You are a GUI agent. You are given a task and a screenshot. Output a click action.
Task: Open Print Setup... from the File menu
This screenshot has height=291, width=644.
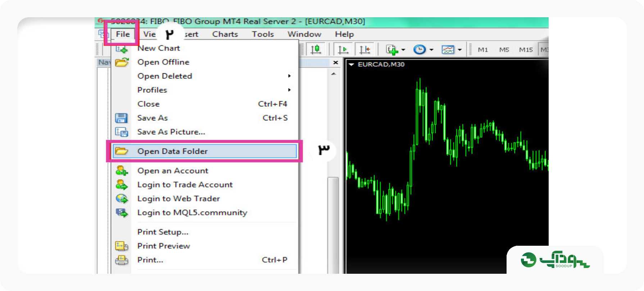204,232
